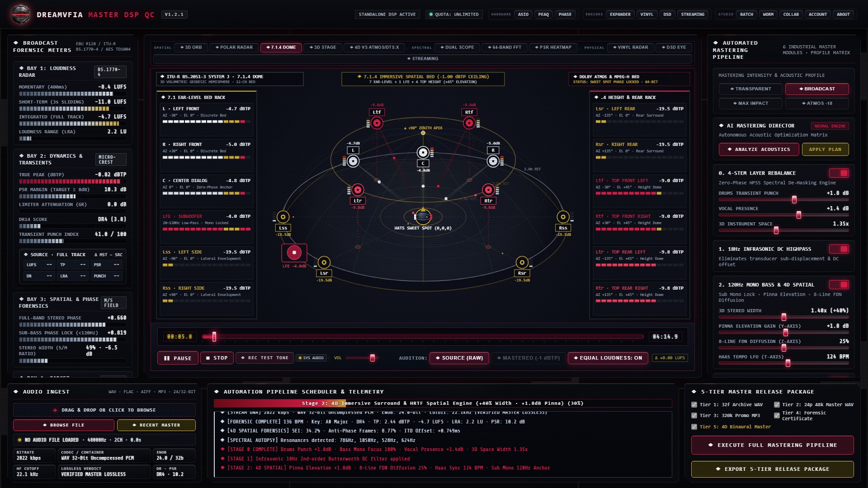Adjust the playback VOL slider handle
Screen dimensions: 868x488
373,358
